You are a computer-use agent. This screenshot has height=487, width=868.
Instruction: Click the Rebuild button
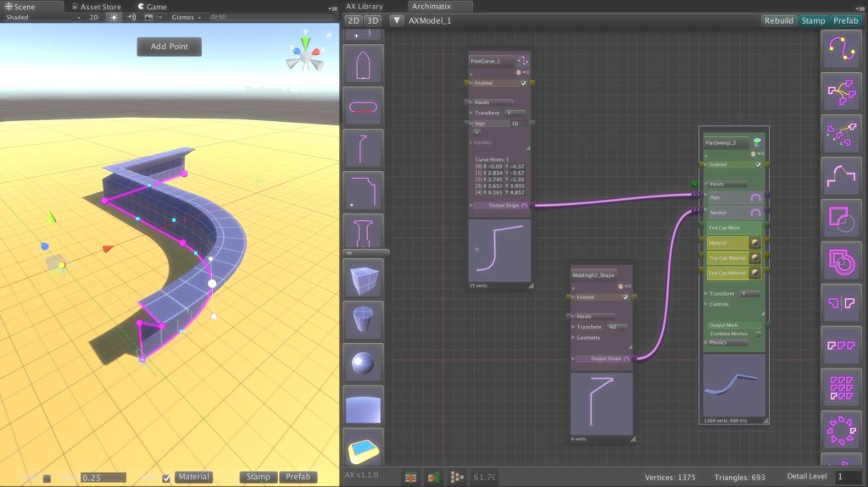click(778, 20)
